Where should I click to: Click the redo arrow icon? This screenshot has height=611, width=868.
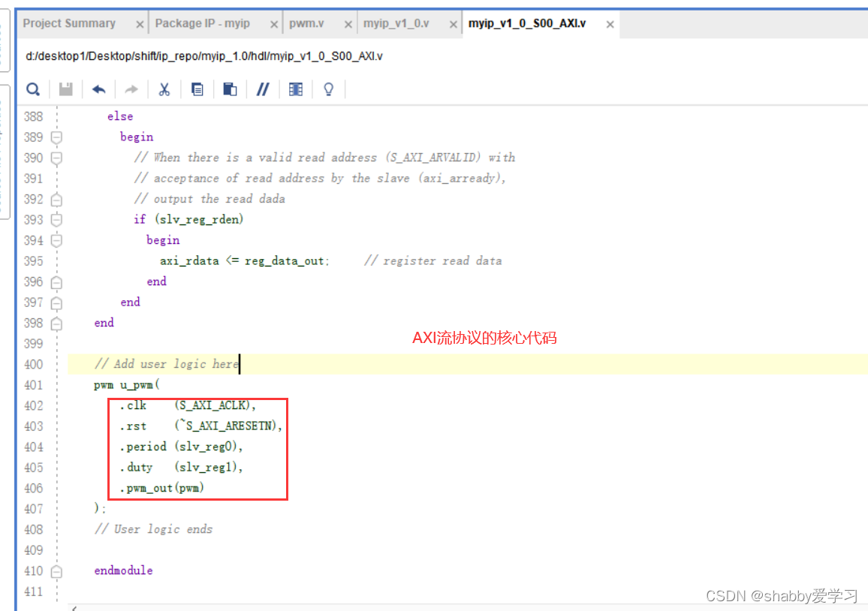[131, 89]
